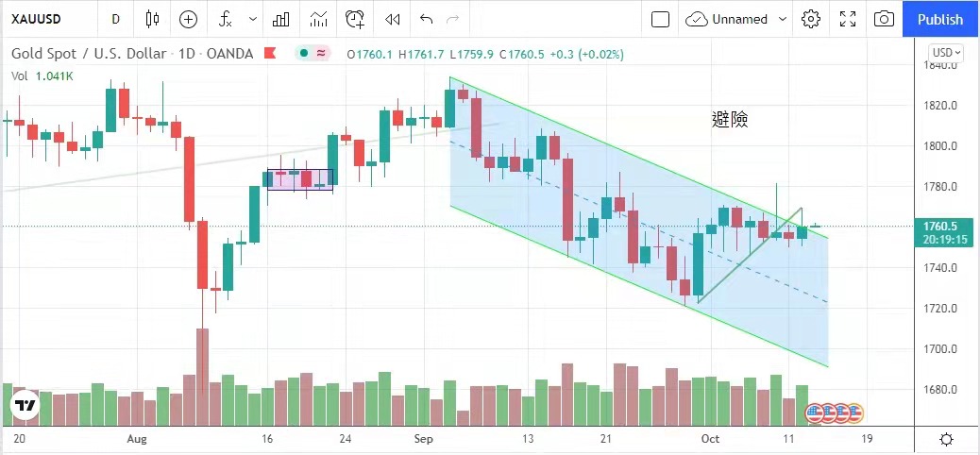This screenshot has height=455, width=980.
Task: Change the D timeframe interval
Action: [x=115, y=19]
